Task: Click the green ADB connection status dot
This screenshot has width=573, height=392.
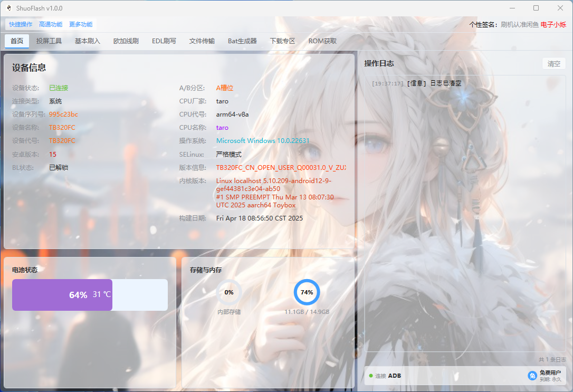Action: tap(371, 376)
